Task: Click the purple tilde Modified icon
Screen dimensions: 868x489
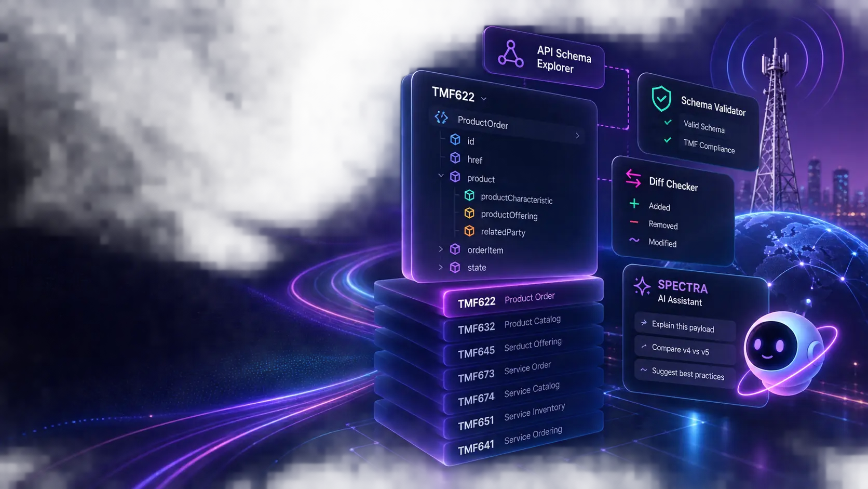Action: coord(634,240)
